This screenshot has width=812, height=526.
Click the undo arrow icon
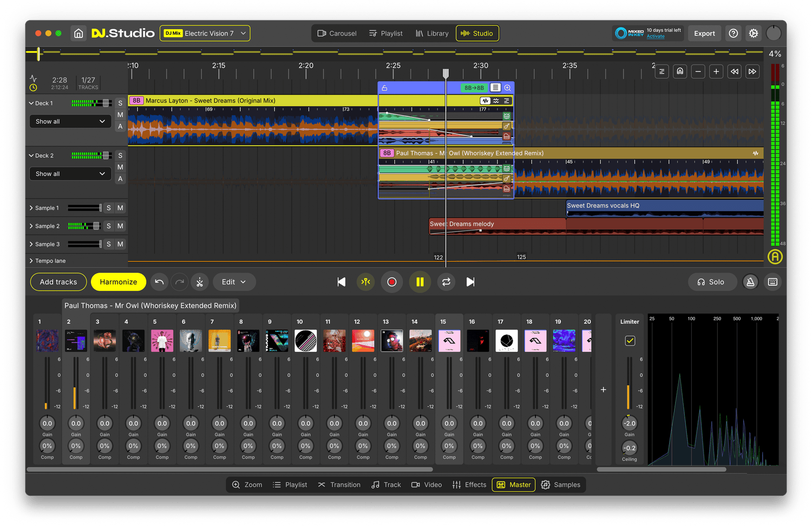point(159,282)
